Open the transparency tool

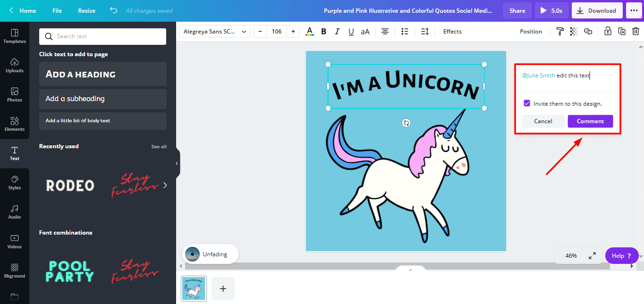pyautogui.click(x=574, y=32)
